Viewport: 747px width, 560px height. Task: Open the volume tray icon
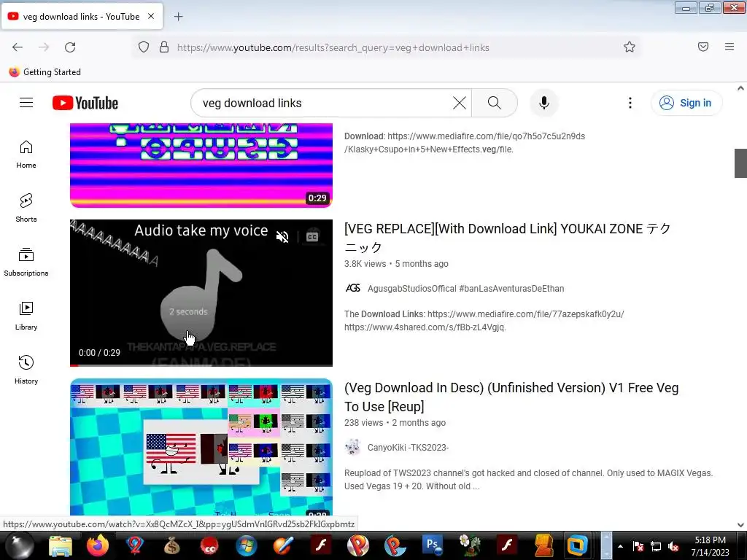coord(673,547)
